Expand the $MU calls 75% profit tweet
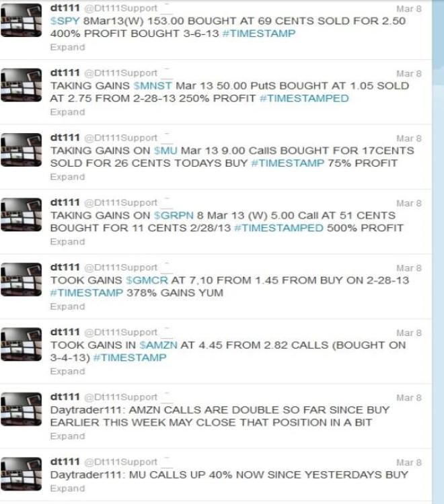Screen dimensions: 444x504 pyautogui.click(x=67, y=177)
